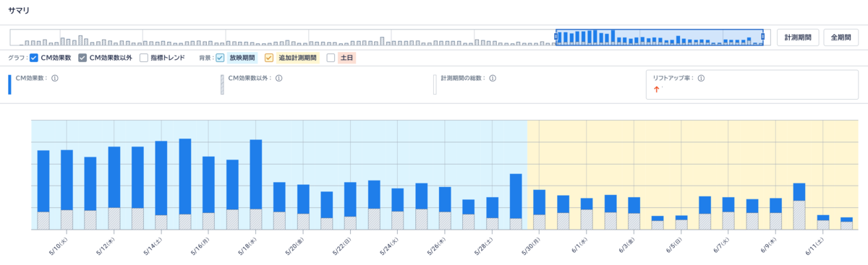Click the 5/28(土) axis label
This screenshot has height=265, width=868.
pyautogui.click(x=483, y=246)
